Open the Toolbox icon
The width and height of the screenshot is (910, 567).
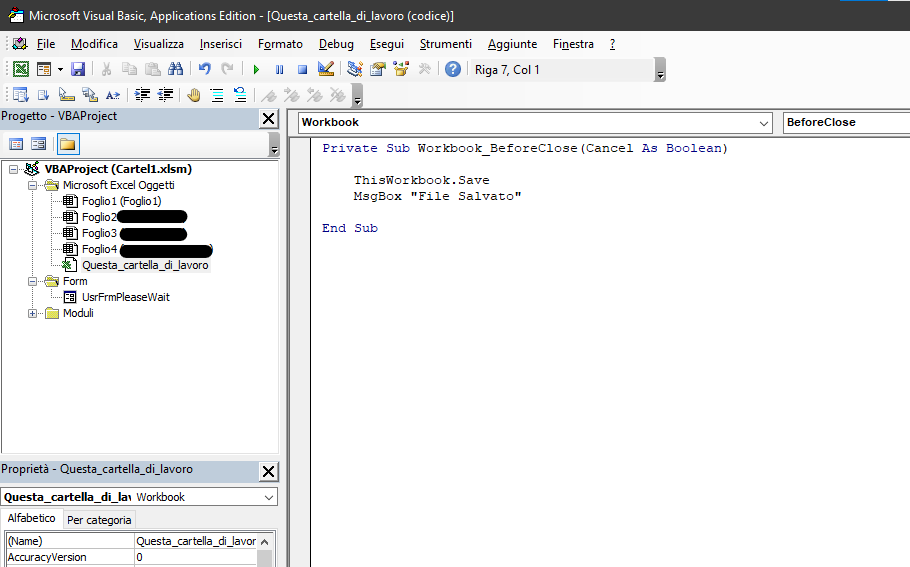424,69
